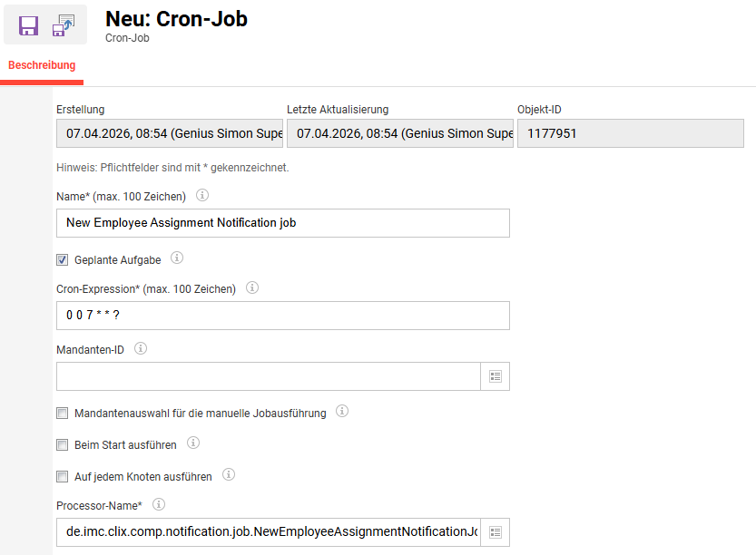Uncheck the Geplante Aufgabe checkbox
Screen dimensions: 756x555
62,258
